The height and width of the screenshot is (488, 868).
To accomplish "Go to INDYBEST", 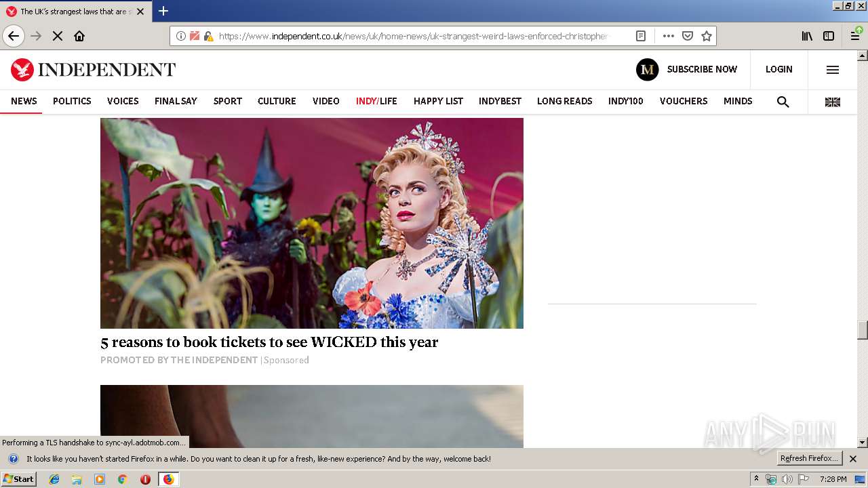I will pos(500,101).
